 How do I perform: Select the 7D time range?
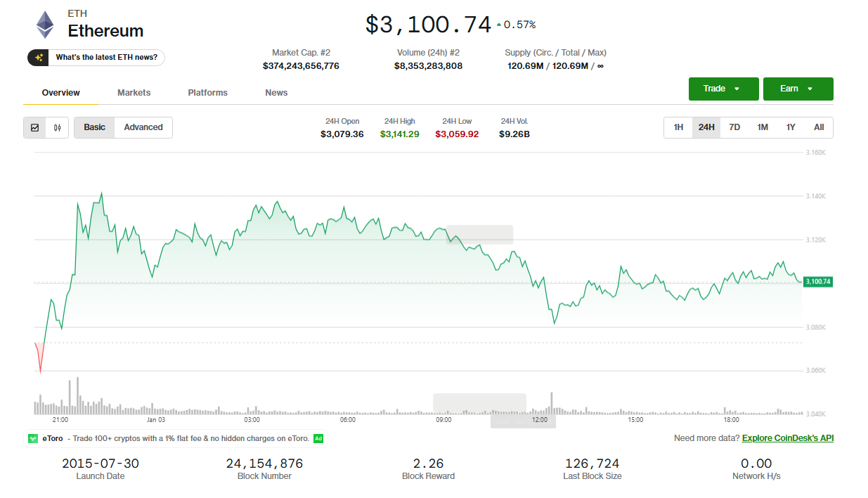pos(734,127)
